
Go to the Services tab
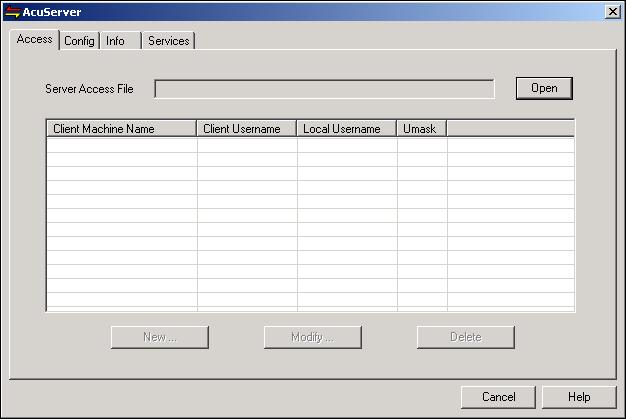168,41
